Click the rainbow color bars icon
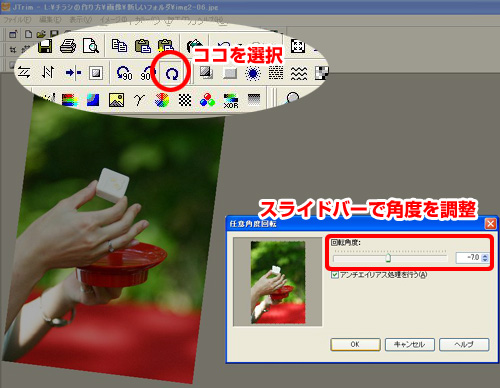The height and width of the screenshot is (388, 500). coord(70,100)
